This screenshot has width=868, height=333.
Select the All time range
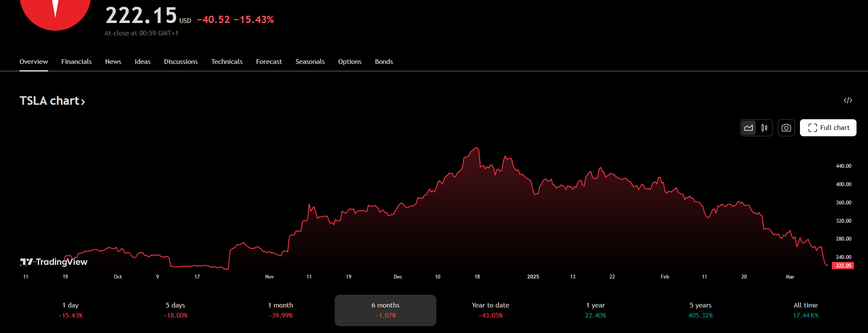click(x=805, y=310)
